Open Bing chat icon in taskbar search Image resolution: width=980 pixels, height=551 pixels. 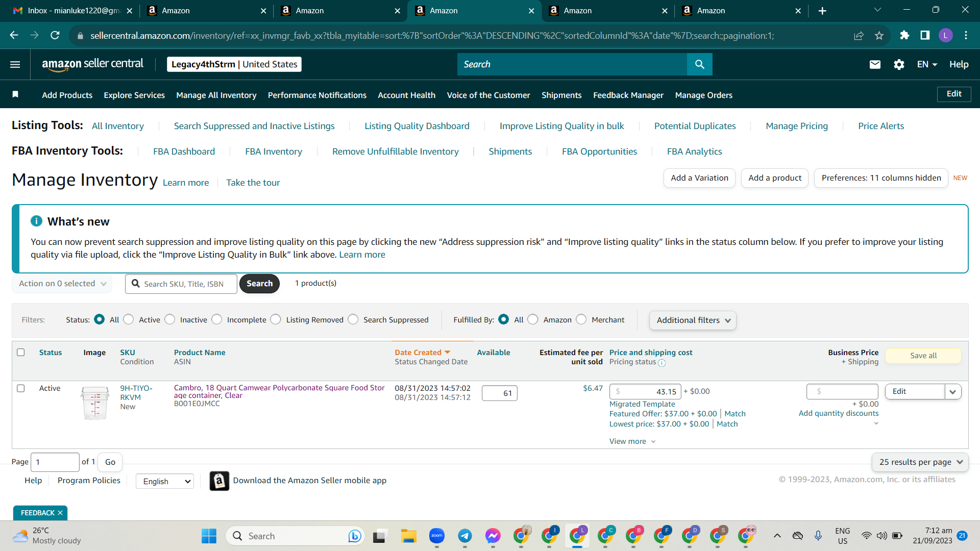[354, 536]
